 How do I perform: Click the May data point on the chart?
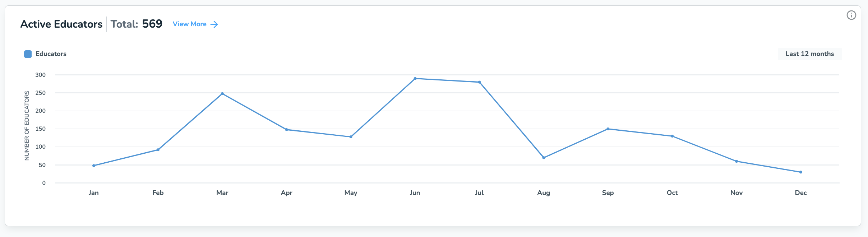click(351, 137)
